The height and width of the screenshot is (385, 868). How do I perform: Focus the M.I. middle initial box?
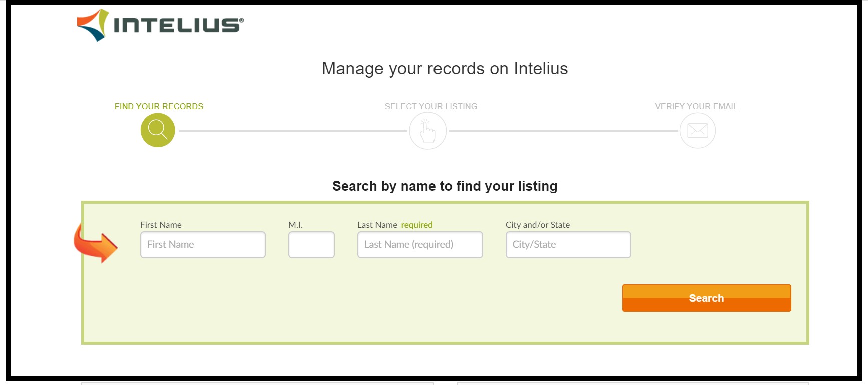click(x=311, y=245)
